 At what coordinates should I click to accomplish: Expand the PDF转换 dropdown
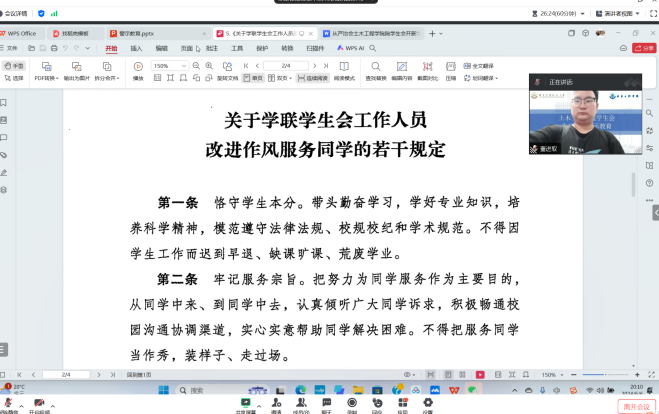[x=47, y=77]
